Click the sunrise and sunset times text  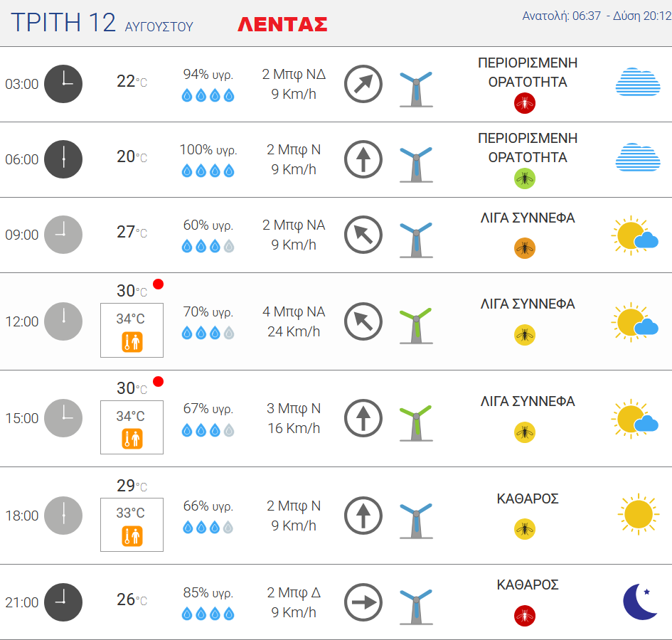coord(592,16)
